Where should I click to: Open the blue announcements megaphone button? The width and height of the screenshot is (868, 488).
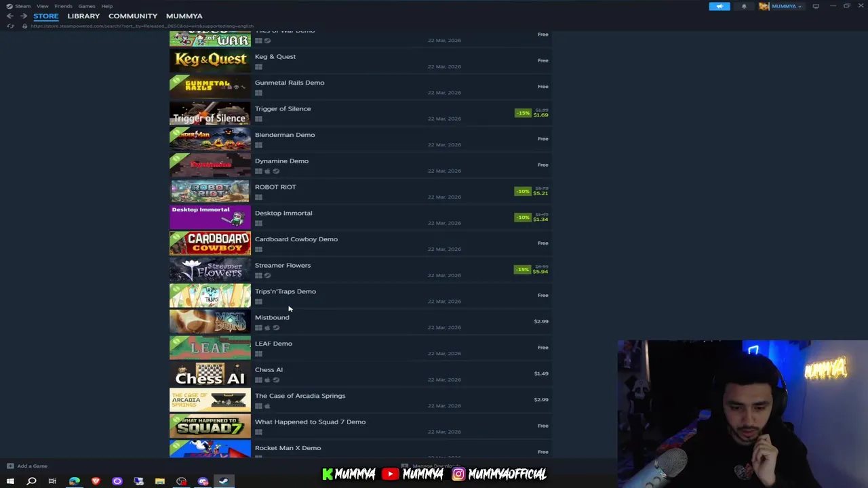pos(719,6)
